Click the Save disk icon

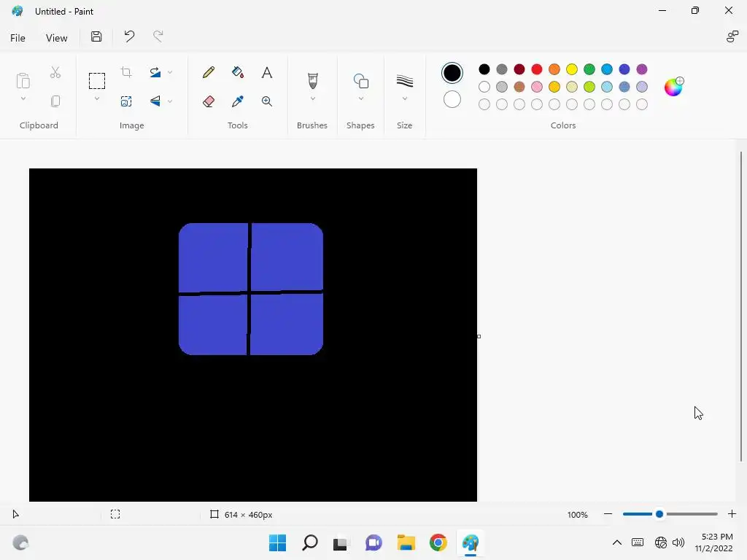click(96, 36)
